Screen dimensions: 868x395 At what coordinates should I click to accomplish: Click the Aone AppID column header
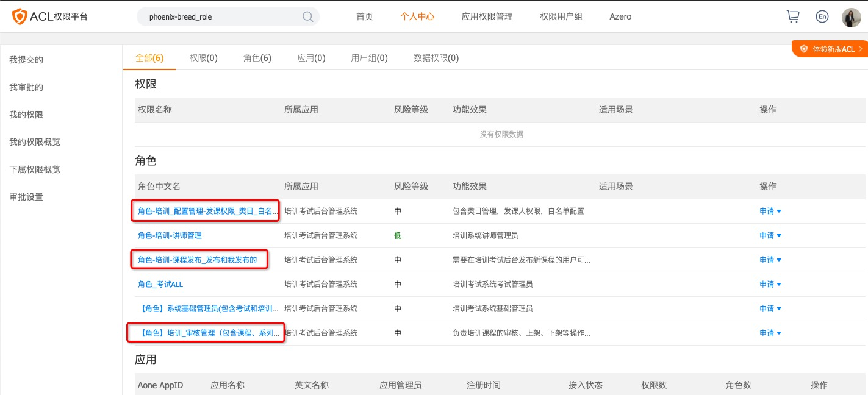tap(160, 385)
